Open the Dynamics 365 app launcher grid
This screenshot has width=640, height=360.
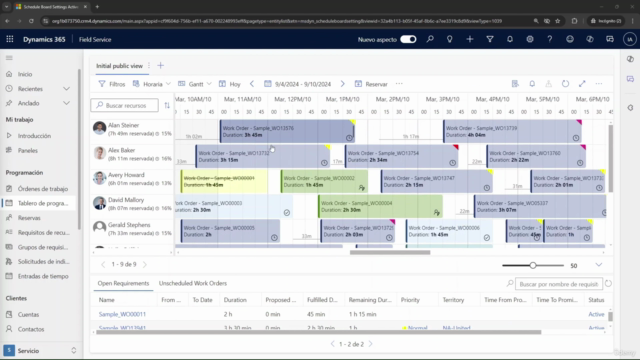tap(10, 39)
